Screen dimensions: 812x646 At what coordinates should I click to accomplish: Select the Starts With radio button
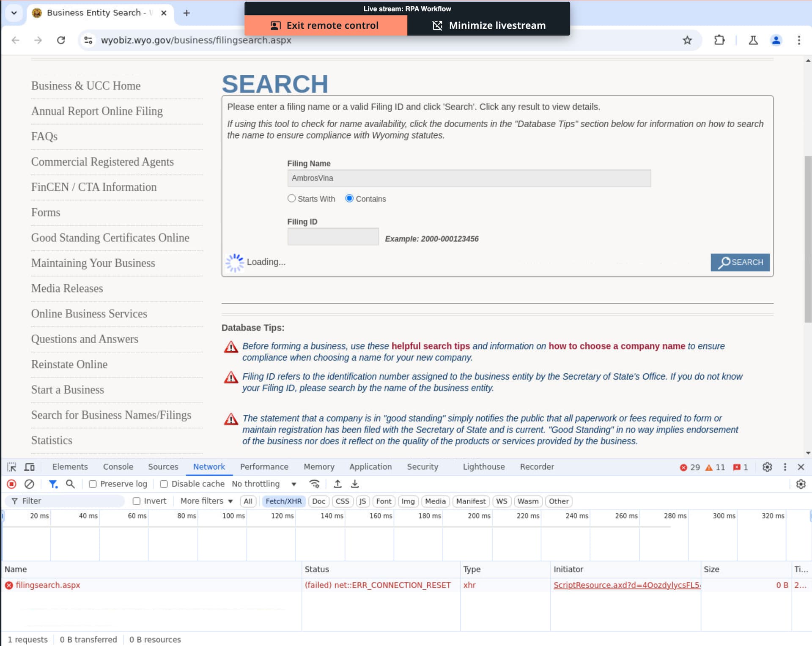click(291, 198)
